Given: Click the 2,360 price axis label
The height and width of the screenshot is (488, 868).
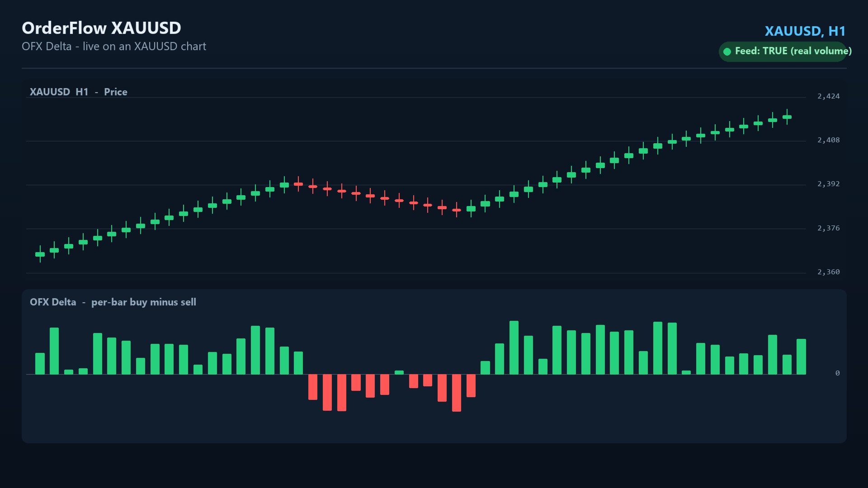Looking at the screenshot, I should [x=828, y=272].
